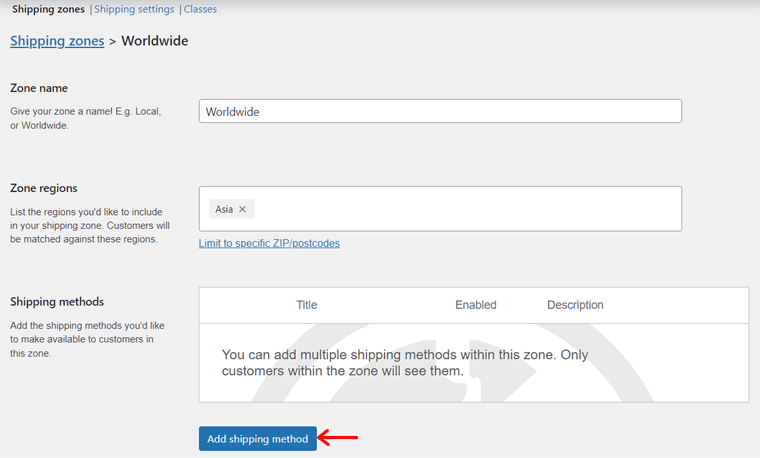The height and width of the screenshot is (458, 760).
Task: Click the Zone name heading
Action: [x=39, y=88]
